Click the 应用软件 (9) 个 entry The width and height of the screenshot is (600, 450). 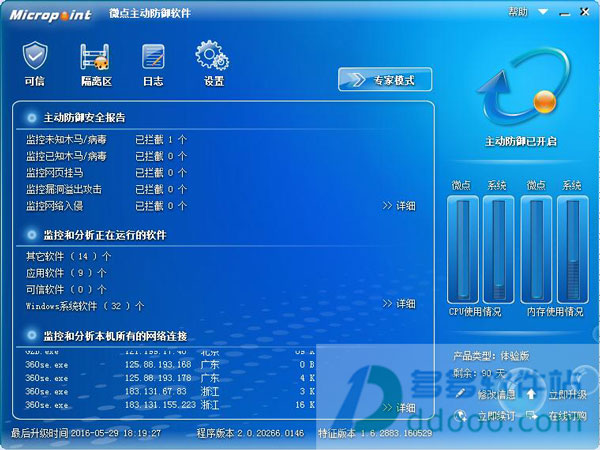66,273
